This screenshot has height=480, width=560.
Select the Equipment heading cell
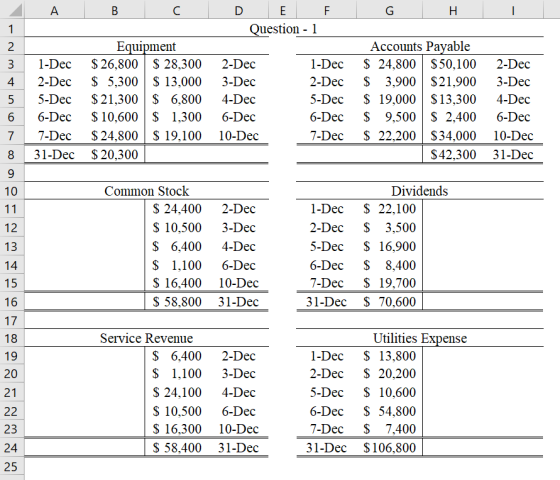tap(146, 46)
